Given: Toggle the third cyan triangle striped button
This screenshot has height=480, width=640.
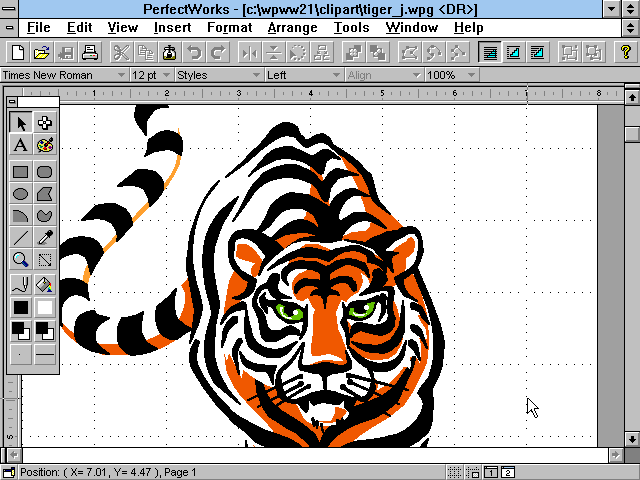Looking at the screenshot, I should pos(537,53).
